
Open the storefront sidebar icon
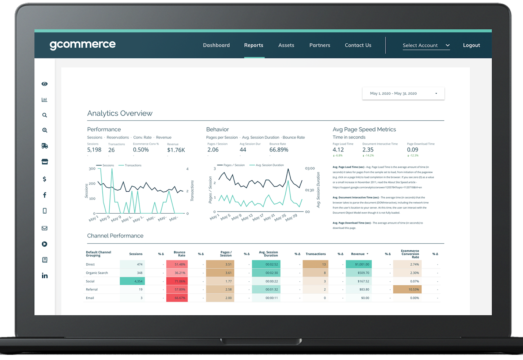tap(45, 162)
